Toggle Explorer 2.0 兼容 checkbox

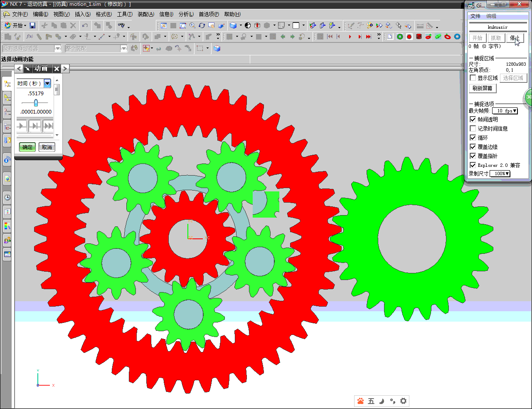pyautogui.click(x=473, y=165)
